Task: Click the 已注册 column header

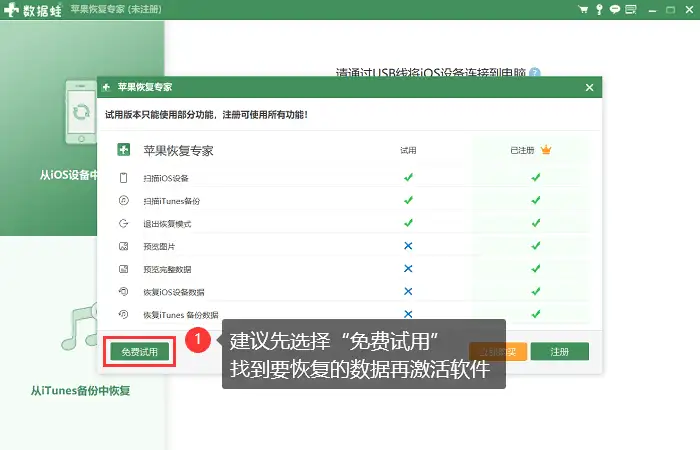Action: point(522,150)
